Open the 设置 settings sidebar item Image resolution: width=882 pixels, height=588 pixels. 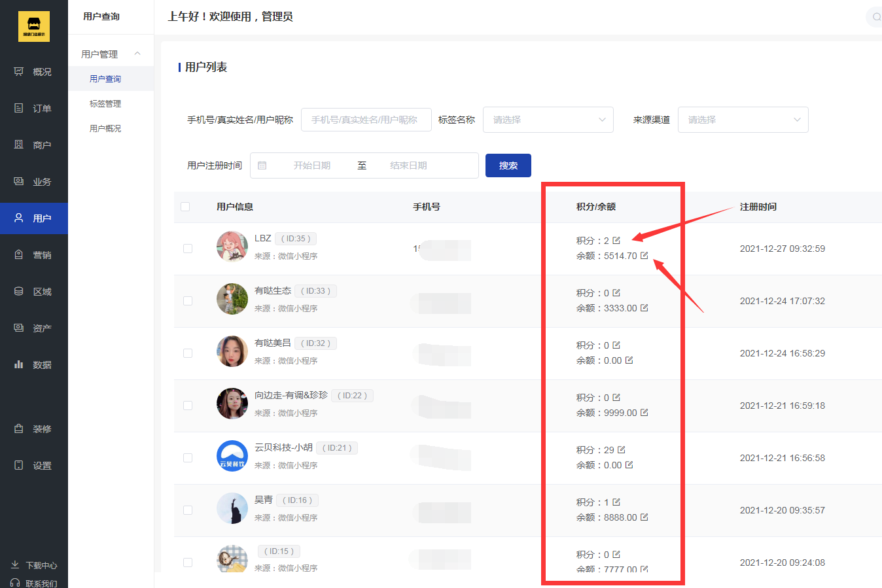tap(34, 466)
